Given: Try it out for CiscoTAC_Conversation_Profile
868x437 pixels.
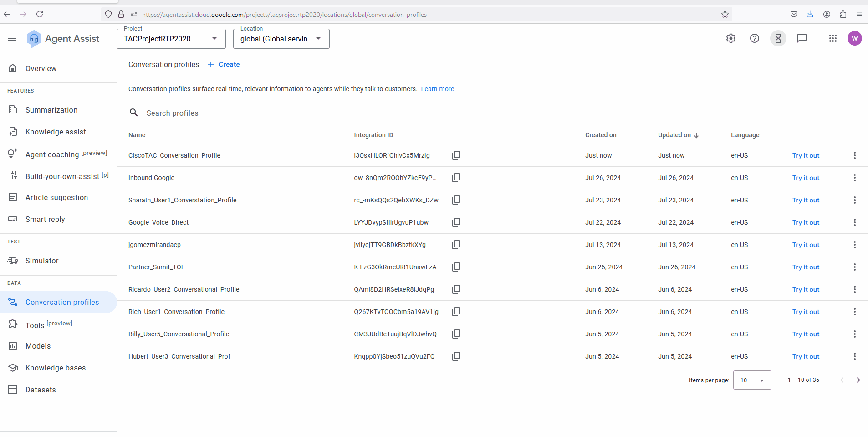Looking at the screenshot, I should (806, 155).
